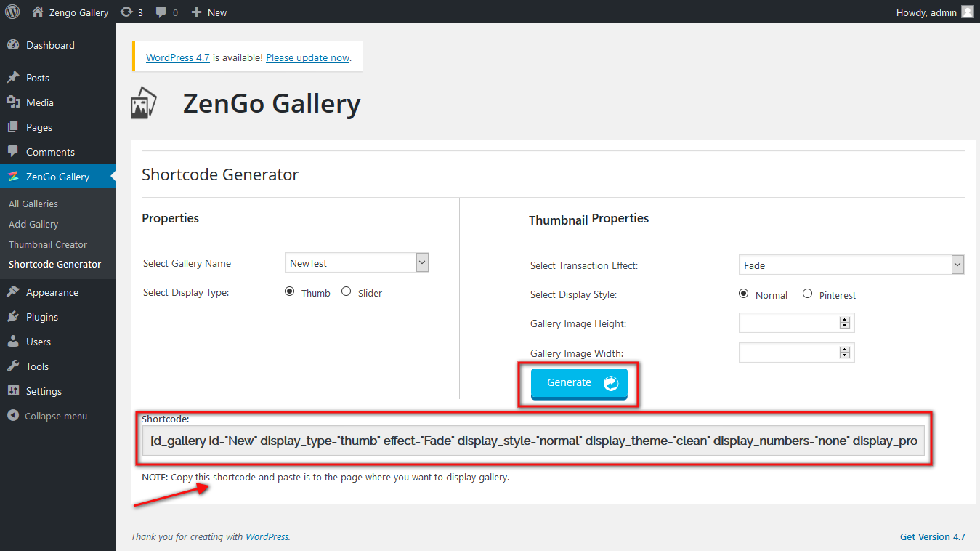This screenshot has height=551, width=980.
Task: Click the ZenGo Gallery photo logo
Action: pos(144,103)
